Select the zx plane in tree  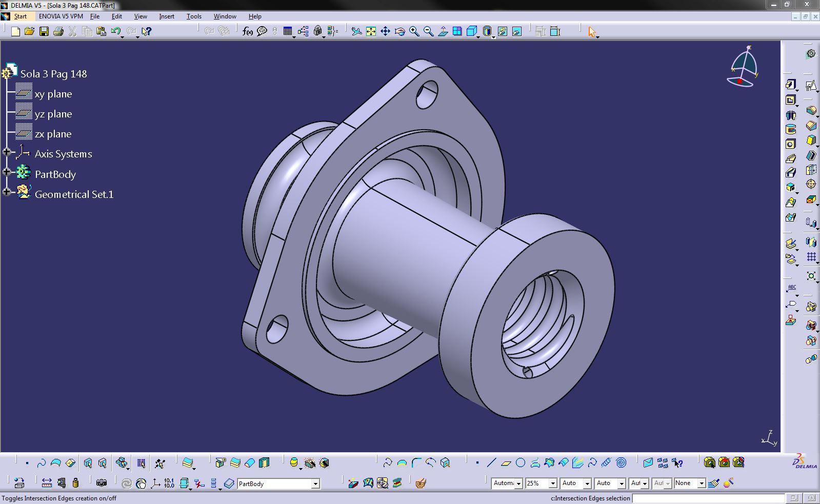pos(53,134)
